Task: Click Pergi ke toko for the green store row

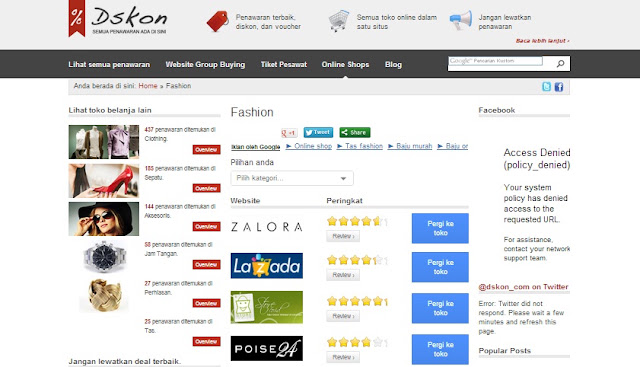Action: click(x=440, y=308)
